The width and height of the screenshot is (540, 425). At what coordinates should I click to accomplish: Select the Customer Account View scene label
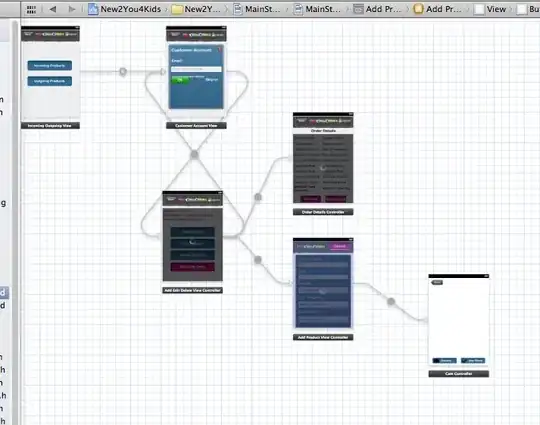tap(196, 126)
